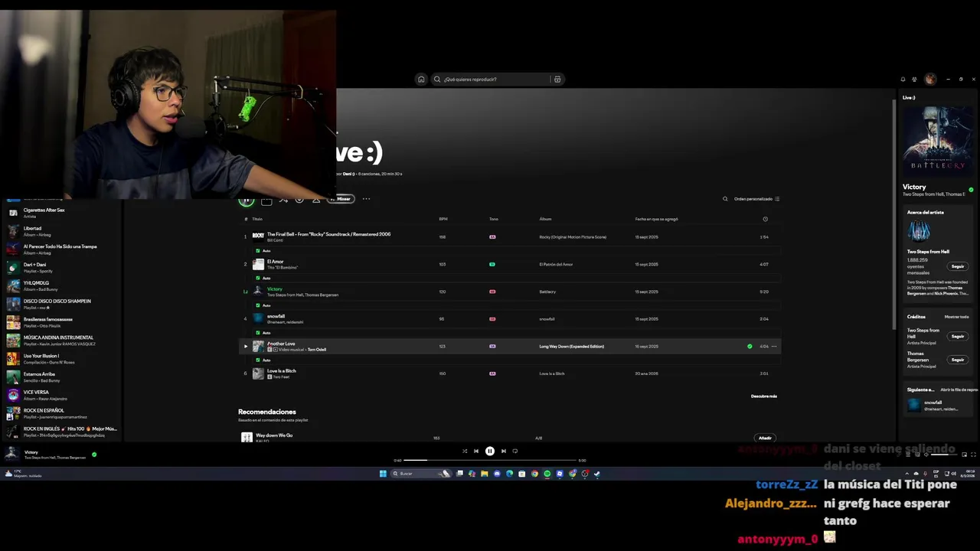Click 'Mostrar todo' in Créditos section
This screenshot has width=980, height=551.
pyautogui.click(x=956, y=317)
